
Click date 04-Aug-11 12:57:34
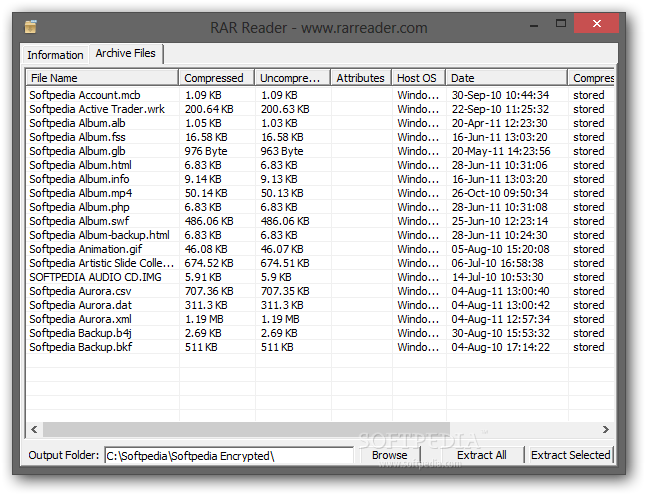point(501,319)
